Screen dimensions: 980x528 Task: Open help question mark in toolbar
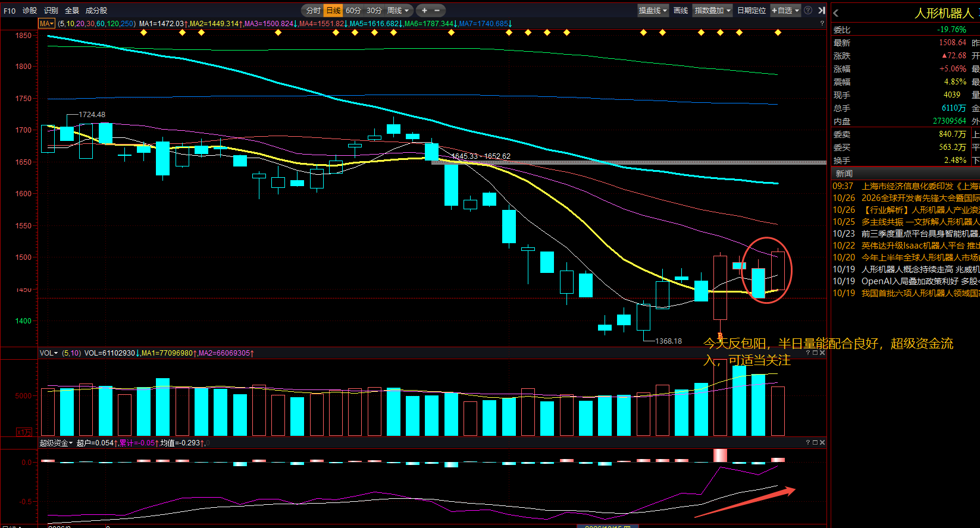pos(808,11)
